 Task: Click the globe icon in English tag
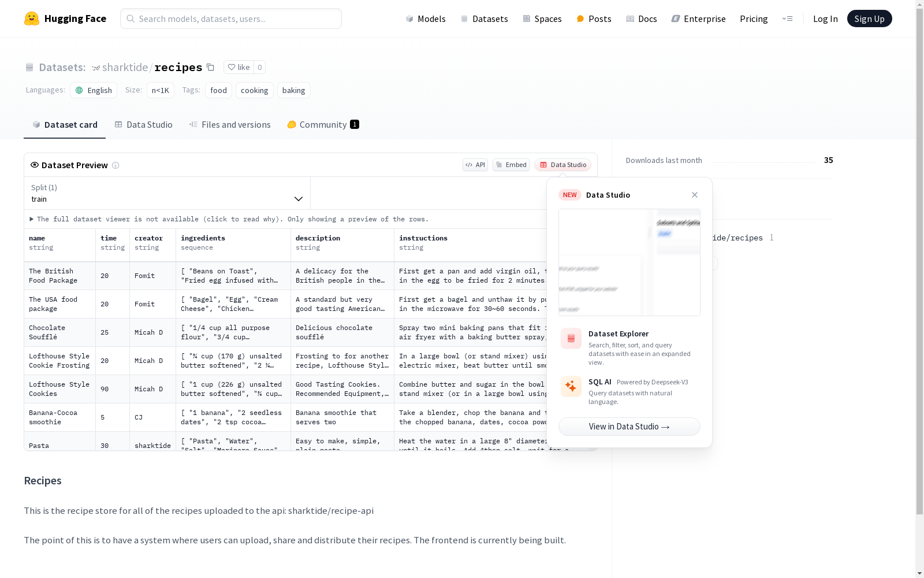click(x=79, y=90)
